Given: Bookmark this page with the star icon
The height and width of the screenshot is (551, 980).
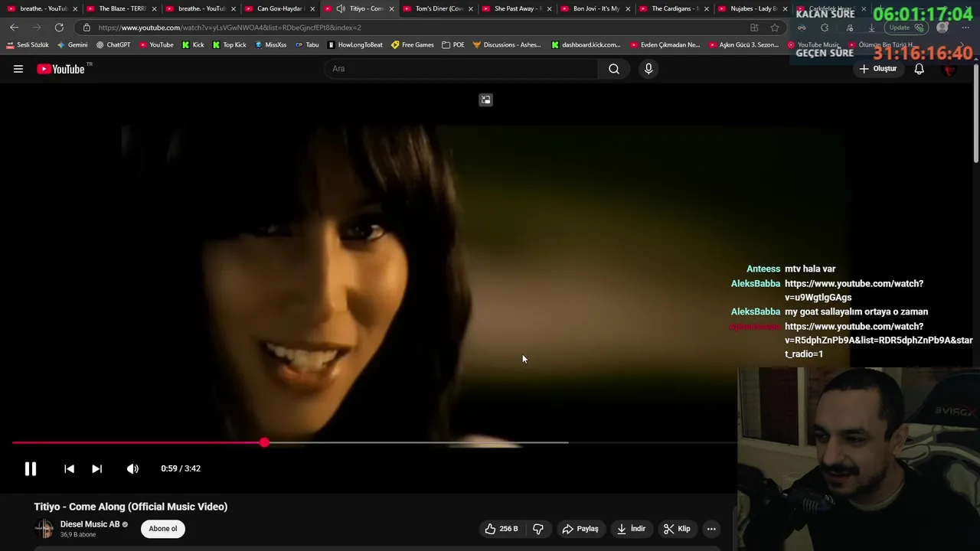Looking at the screenshot, I should tap(775, 28).
